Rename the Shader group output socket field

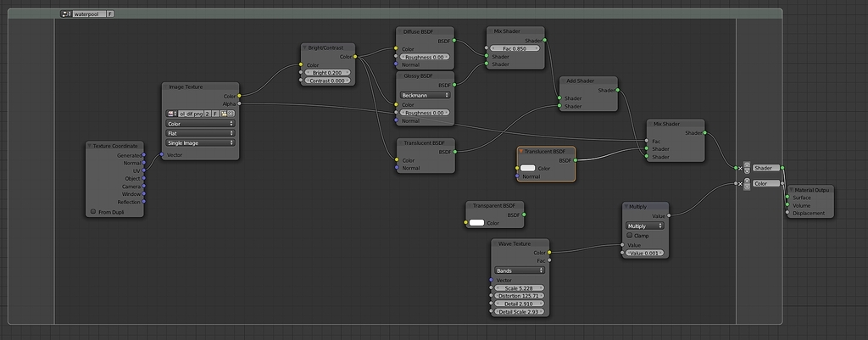[766, 168]
